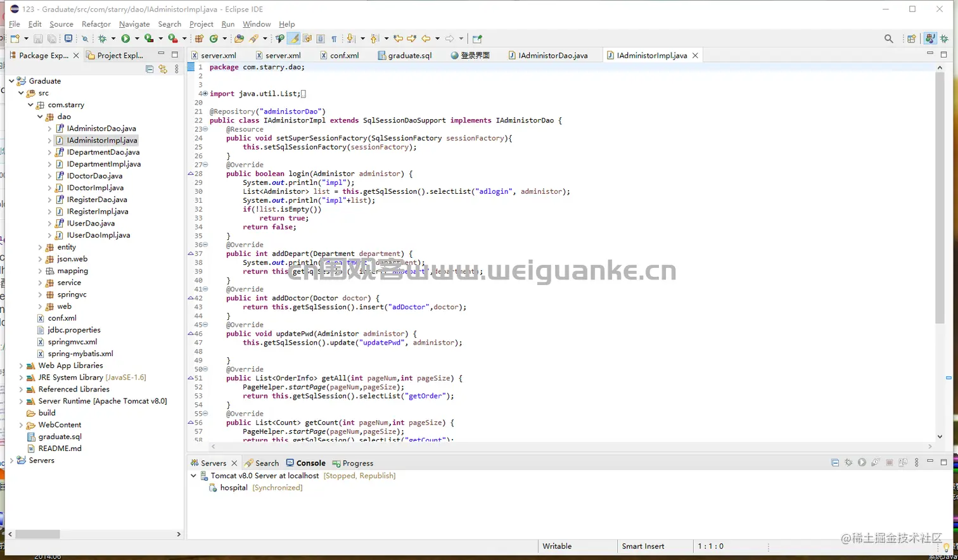The width and height of the screenshot is (958, 560).
Task: Switch to the graduate.sql editor tab
Action: tap(404, 55)
